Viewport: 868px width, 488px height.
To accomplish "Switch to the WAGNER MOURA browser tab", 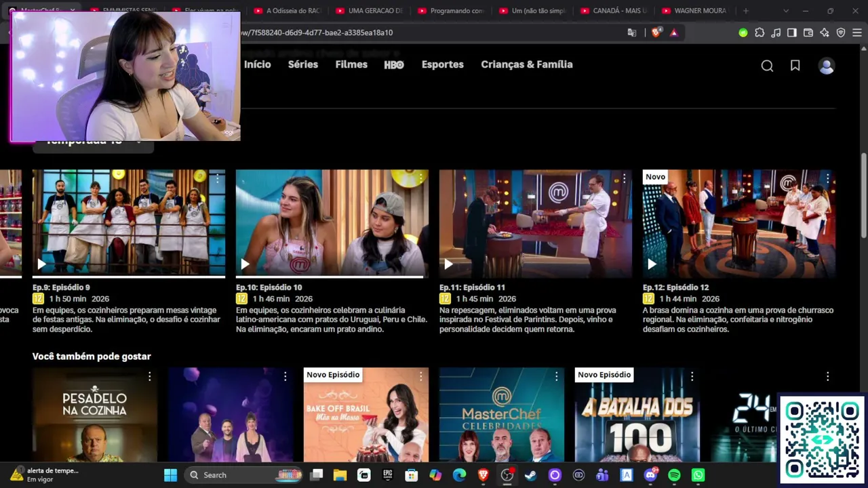I will (695, 11).
